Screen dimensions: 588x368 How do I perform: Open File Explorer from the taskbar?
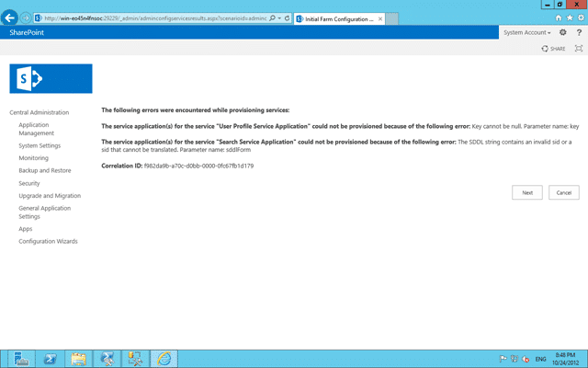[78, 359]
